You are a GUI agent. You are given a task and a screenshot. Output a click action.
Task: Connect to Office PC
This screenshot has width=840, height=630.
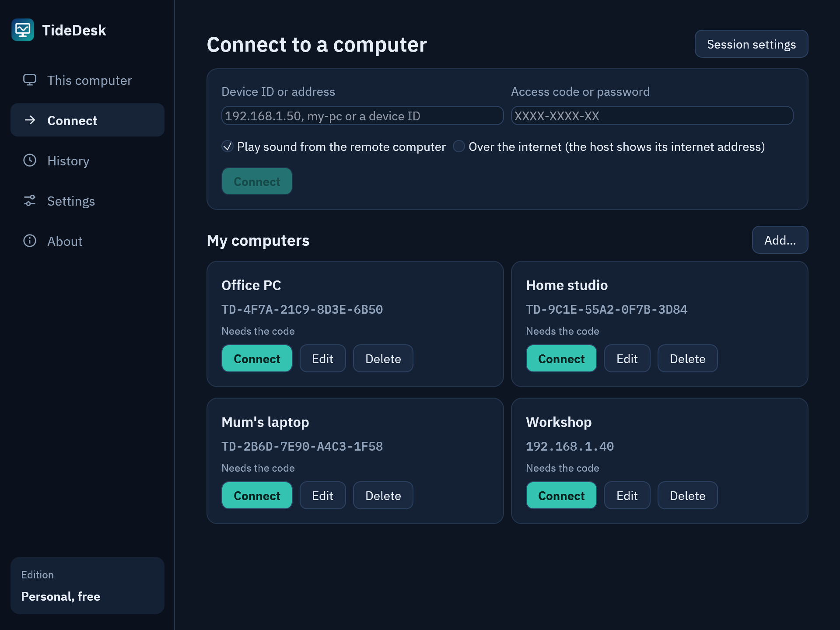(257, 359)
